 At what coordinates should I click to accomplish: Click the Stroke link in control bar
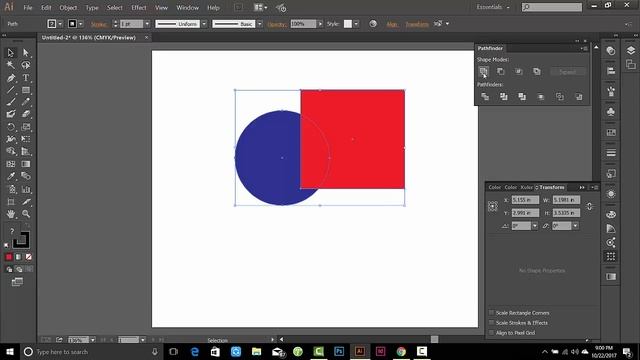[99, 24]
